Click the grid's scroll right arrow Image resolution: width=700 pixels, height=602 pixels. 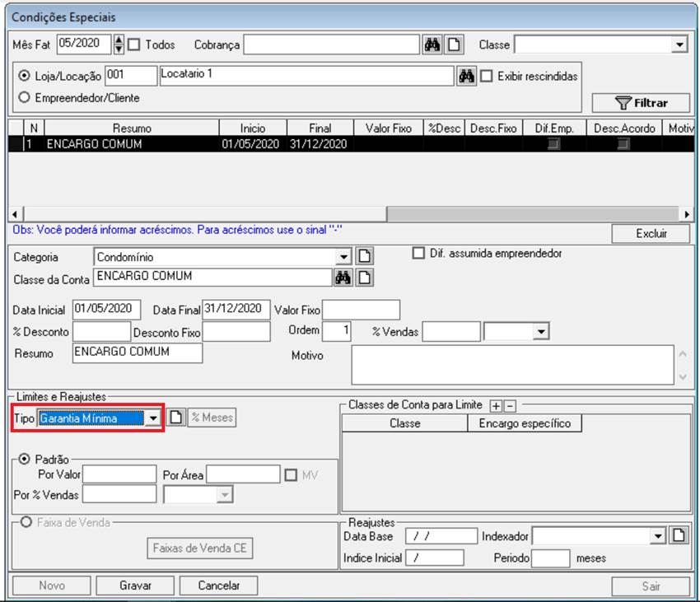(687, 214)
